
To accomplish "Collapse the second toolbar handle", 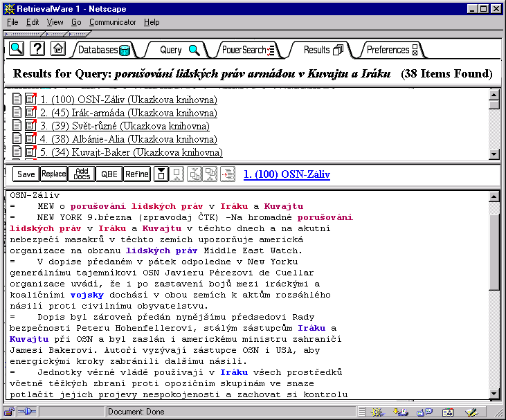I will pos(57,33).
